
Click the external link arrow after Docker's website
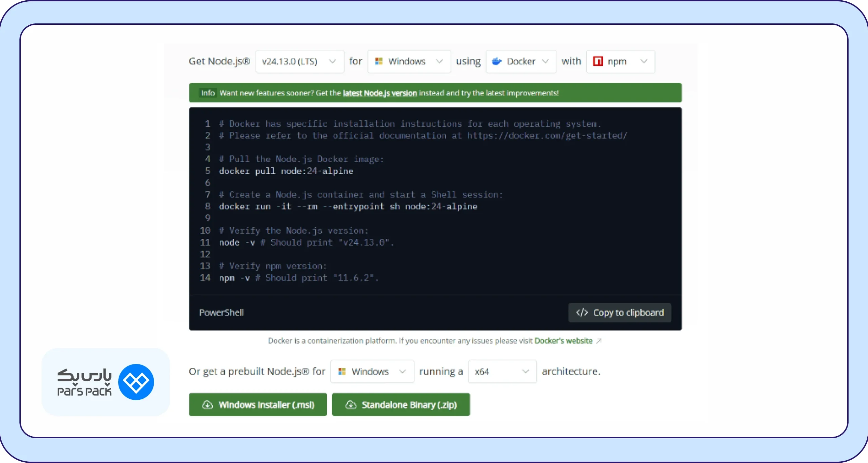coord(599,341)
